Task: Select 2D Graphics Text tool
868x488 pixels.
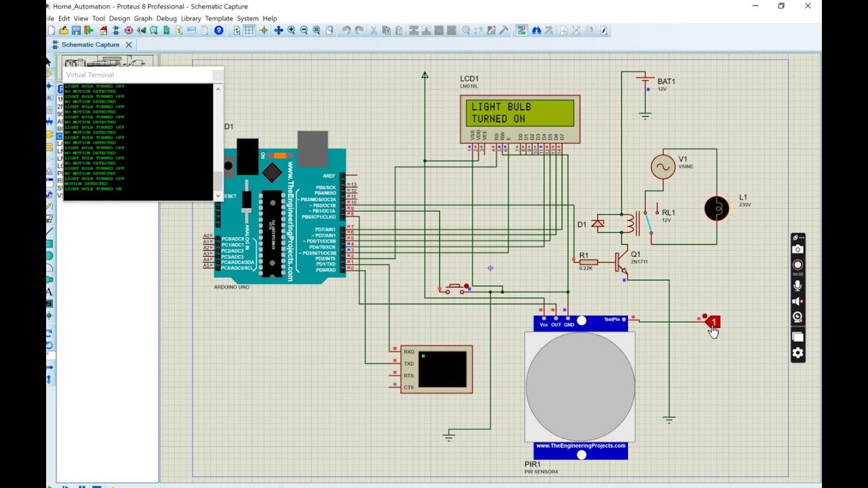Action: click(50, 292)
